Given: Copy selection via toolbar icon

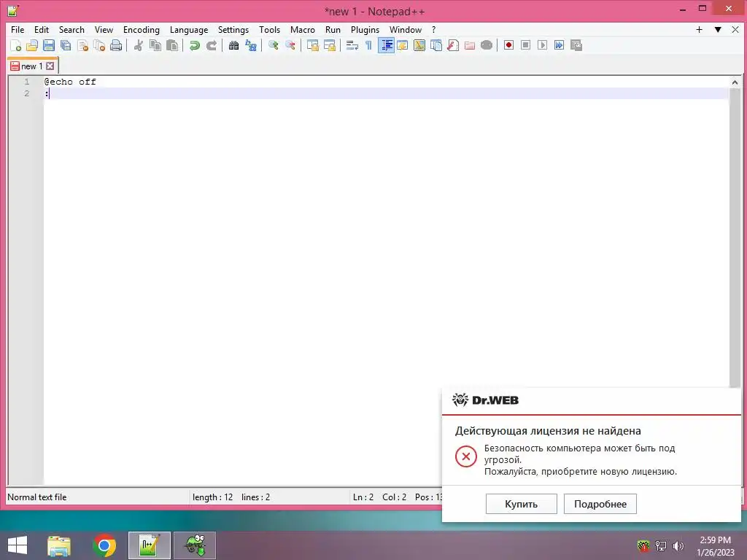Looking at the screenshot, I should (x=155, y=45).
